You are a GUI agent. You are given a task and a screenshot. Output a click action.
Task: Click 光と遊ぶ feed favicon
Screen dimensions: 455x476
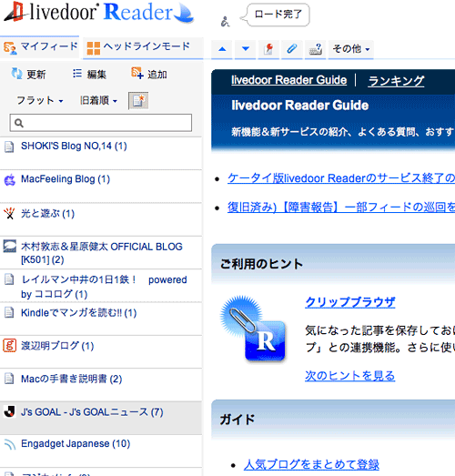tap(9, 213)
